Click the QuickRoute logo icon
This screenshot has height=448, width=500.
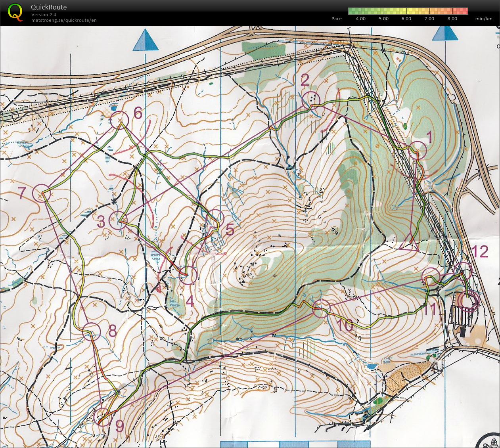pyautogui.click(x=15, y=12)
